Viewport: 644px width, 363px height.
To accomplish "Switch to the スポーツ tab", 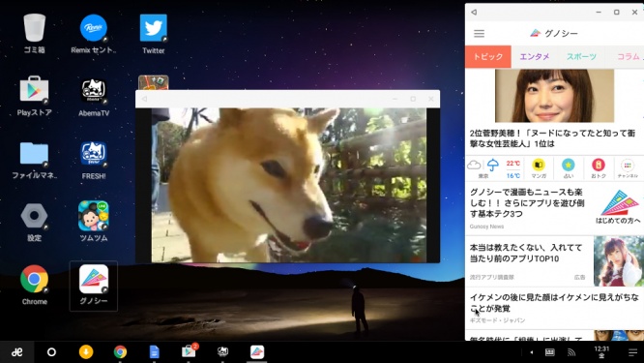I will [x=581, y=56].
